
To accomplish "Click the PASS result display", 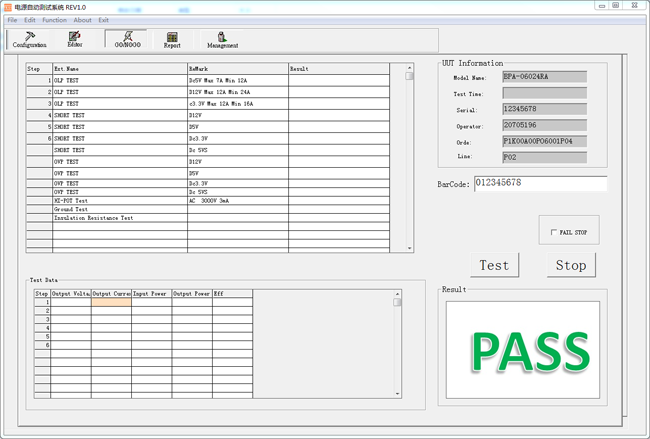I will [523, 350].
